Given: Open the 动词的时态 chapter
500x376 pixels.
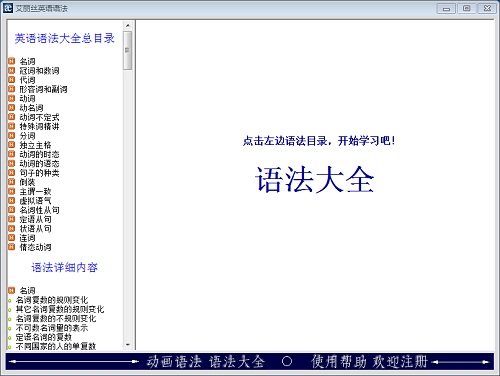Looking at the screenshot, I should point(39,154).
